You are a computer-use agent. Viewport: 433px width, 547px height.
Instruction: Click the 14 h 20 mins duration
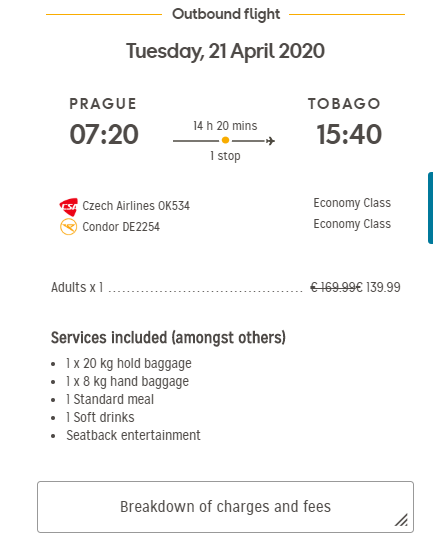tap(225, 126)
